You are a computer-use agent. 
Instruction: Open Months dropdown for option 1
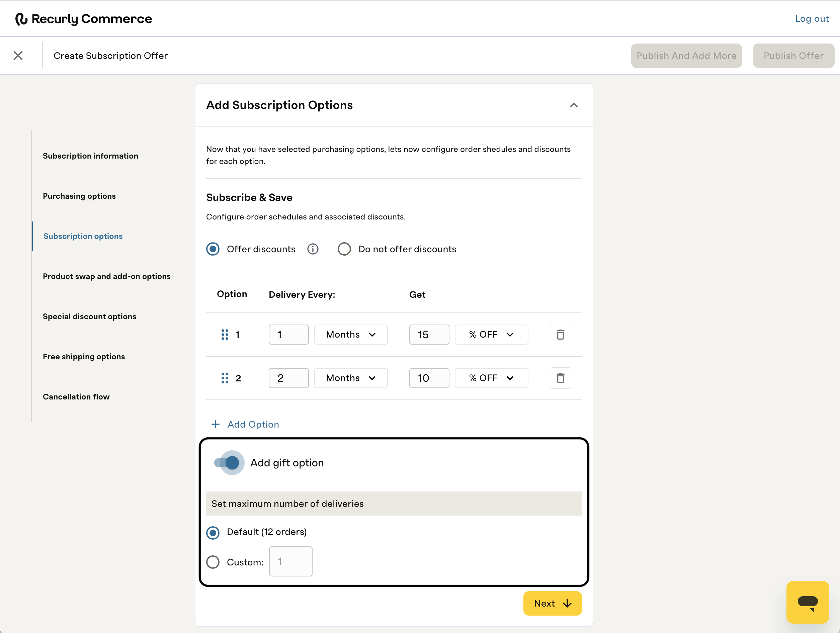point(350,335)
